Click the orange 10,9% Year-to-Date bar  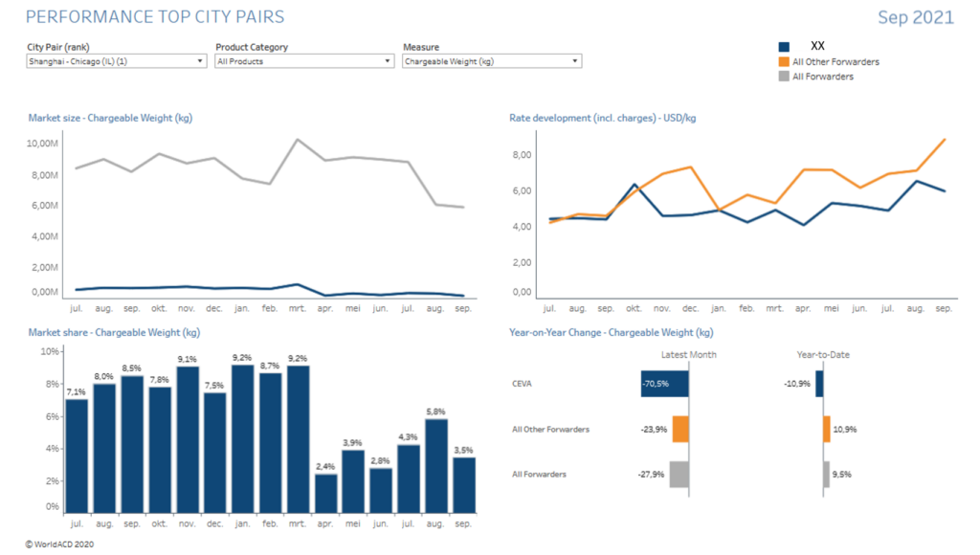click(827, 430)
